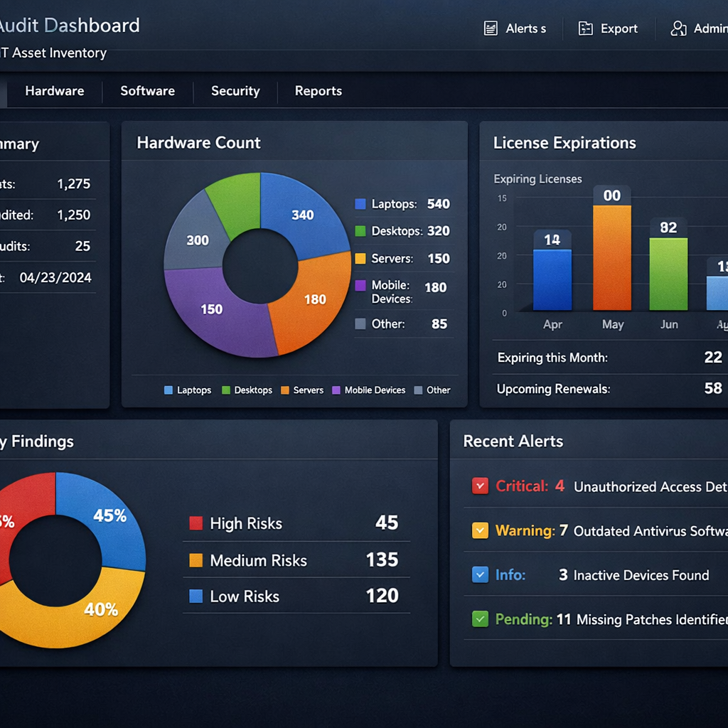The image size is (728, 728).
Task: Click the 'Upcoming Renewals:' label
Action: click(x=553, y=389)
